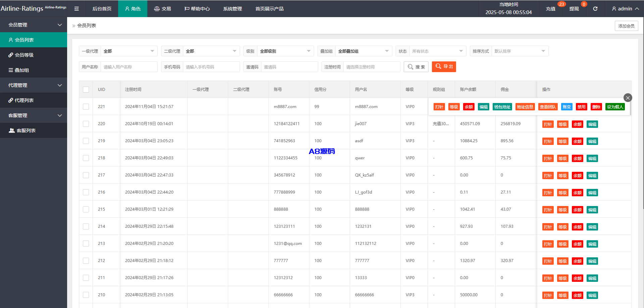Click 余额 in the actions popup
The height and width of the screenshot is (308, 644).
469,107
